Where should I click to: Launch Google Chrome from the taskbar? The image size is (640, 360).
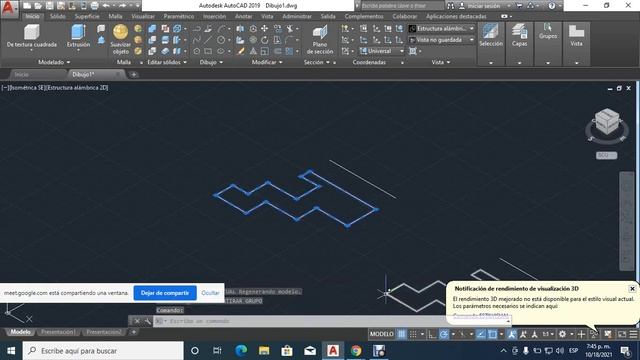356,351
